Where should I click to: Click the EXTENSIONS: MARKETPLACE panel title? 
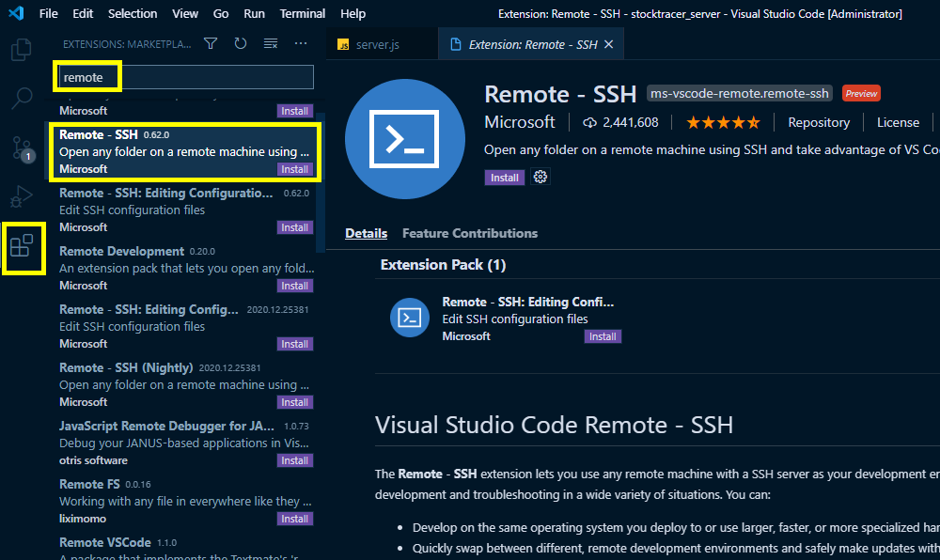127,44
